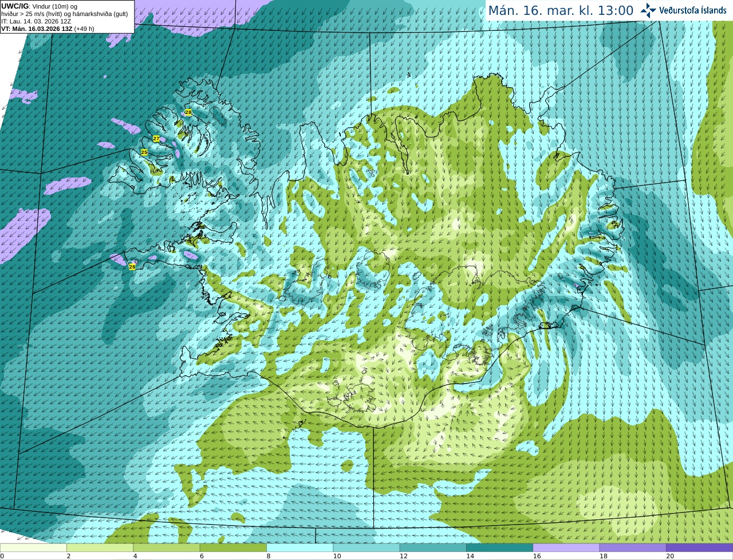Select the 10–12 m/s legend color
This screenshot has height=560, width=733.
coord(366,548)
